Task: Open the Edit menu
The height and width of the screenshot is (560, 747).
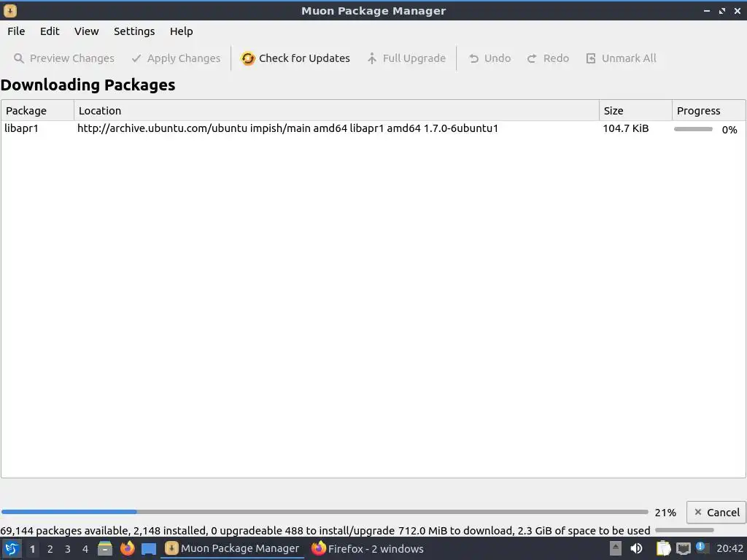Action: 50,31
